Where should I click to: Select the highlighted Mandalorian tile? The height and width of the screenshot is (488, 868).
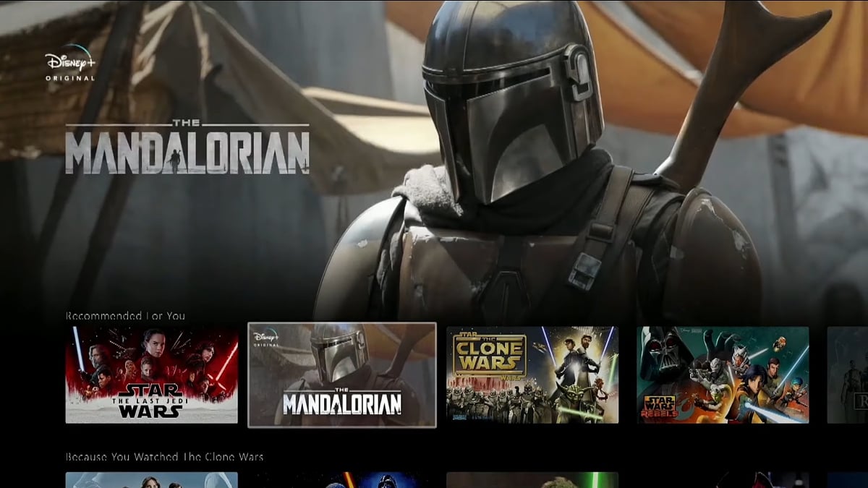pos(342,374)
